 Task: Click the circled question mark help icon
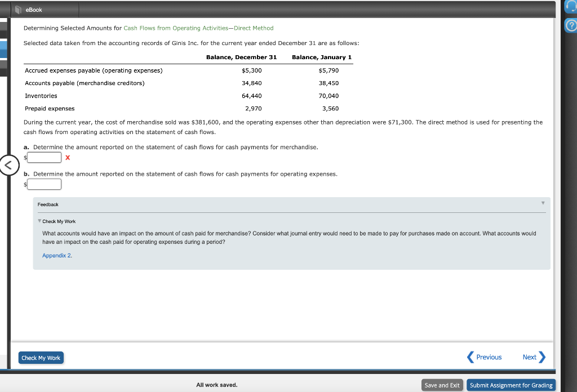(x=571, y=25)
